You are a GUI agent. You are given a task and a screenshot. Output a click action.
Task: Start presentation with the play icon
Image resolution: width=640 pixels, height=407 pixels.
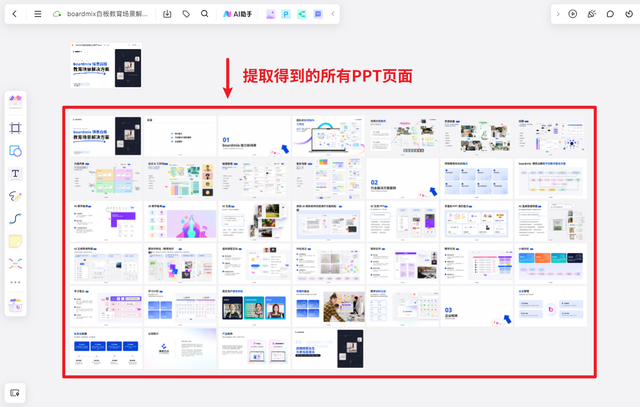click(x=573, y=14)
